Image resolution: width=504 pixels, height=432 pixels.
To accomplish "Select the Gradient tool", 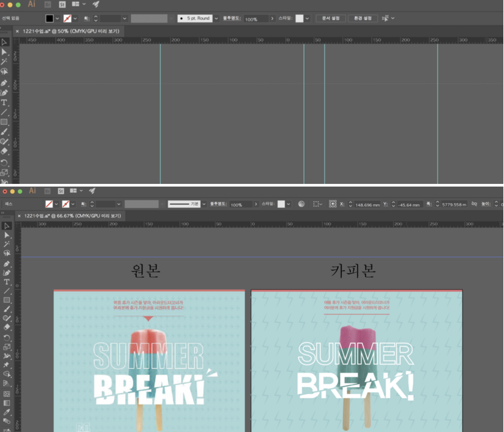I will click(7, 403).
